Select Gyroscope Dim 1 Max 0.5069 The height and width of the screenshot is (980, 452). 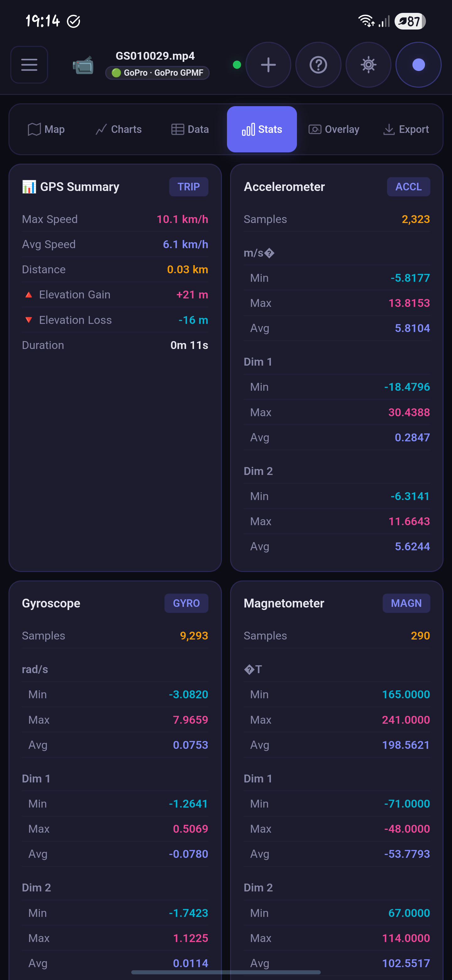click(191, 829)
